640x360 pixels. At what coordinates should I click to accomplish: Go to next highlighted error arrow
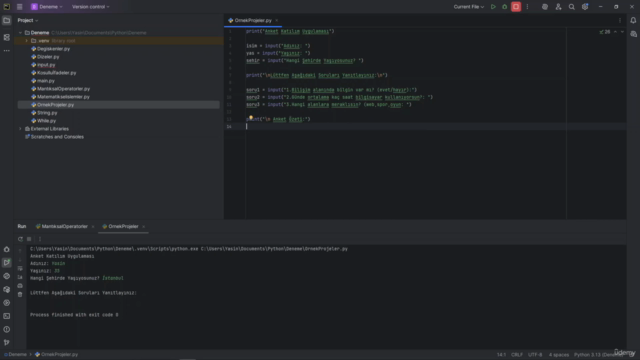point(622,32)
